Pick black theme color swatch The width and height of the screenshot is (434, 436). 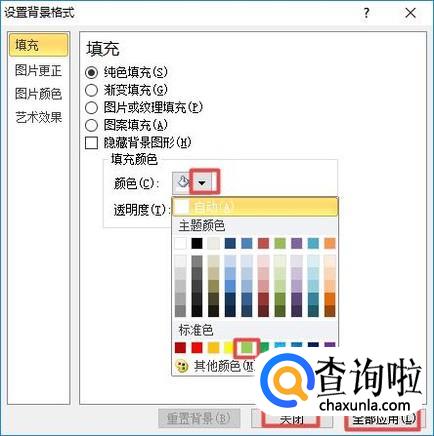click(197, 243)
